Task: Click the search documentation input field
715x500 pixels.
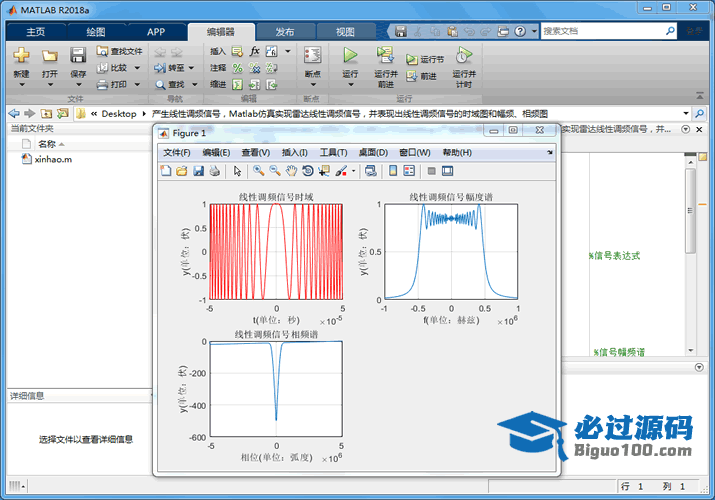Action: pos(603,31)
